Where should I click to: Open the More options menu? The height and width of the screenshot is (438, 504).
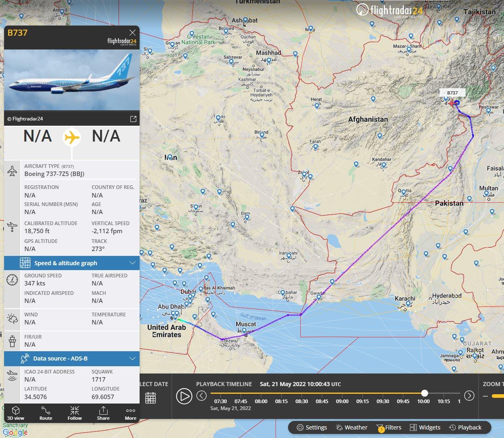[130, 413]
